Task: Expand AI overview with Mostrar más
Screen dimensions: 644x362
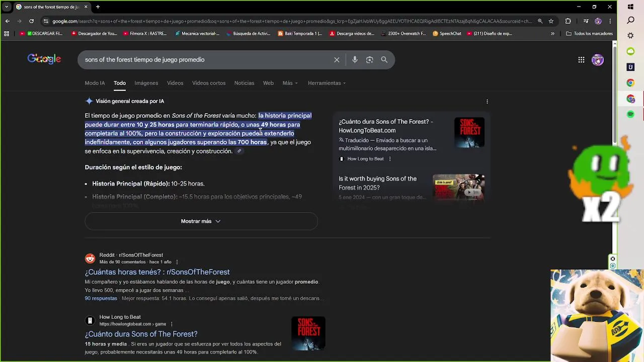Action: click(201, 221)
